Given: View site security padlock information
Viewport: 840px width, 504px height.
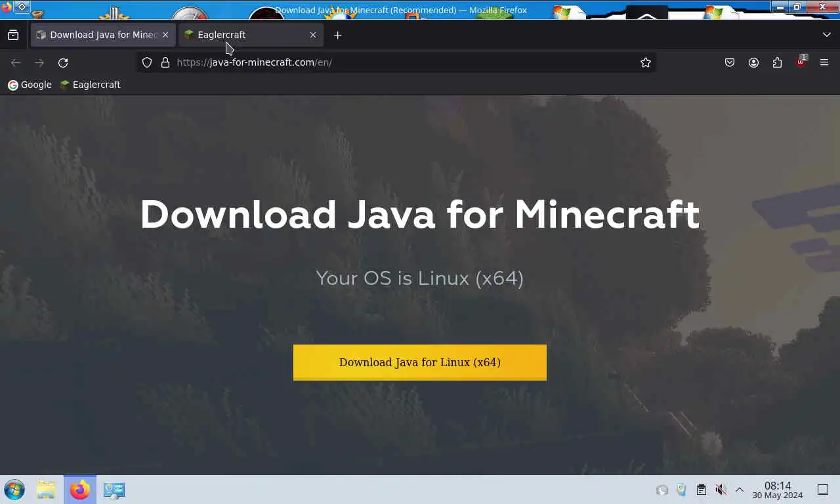Looking at the screenshot, I should (165, 62).
